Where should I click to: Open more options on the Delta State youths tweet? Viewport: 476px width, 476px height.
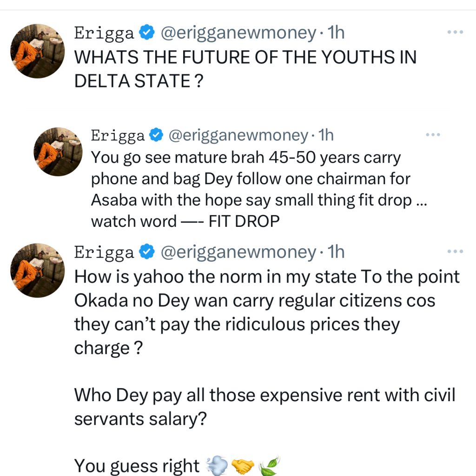tap(455, 33)
